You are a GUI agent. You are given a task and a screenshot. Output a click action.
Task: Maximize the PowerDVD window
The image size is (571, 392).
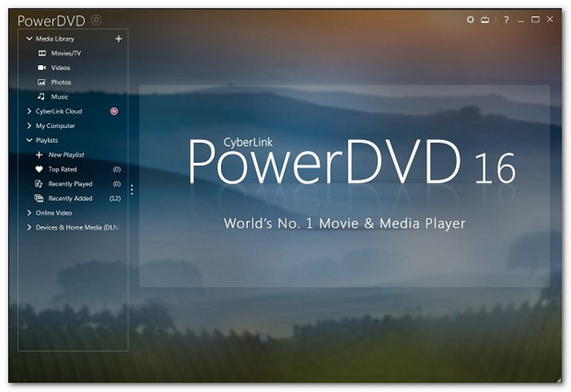(x=535, y=20)
